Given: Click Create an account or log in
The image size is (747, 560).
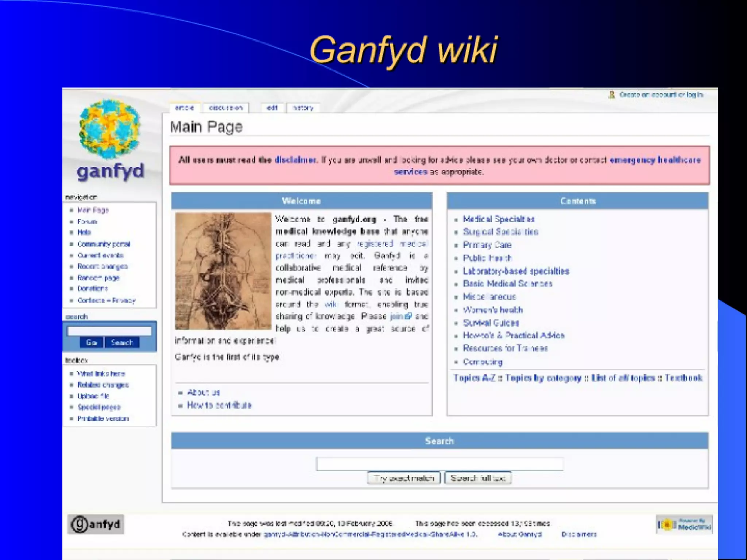Looking at the screenshot, I should click(661, 95).
